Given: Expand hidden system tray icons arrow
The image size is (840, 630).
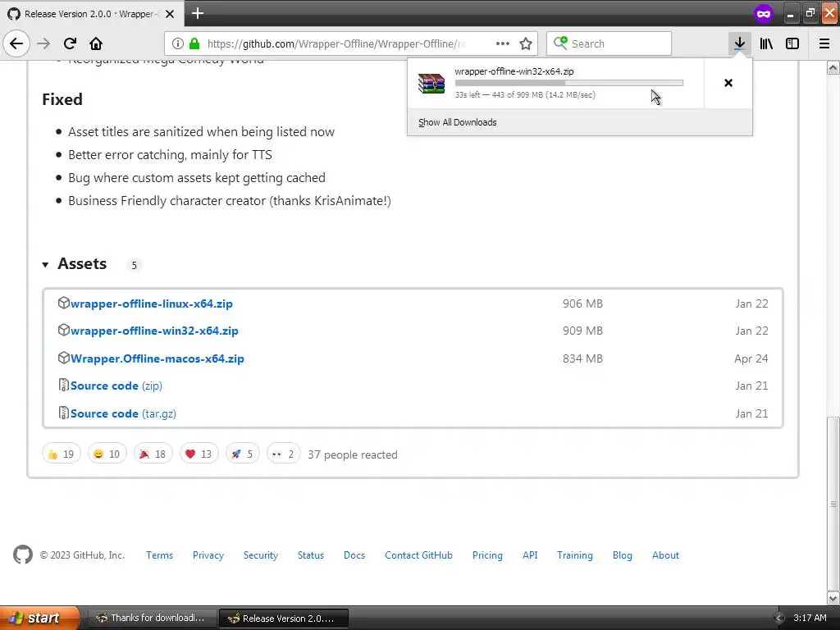Looking at the screenshot, I should click(779, 619).
